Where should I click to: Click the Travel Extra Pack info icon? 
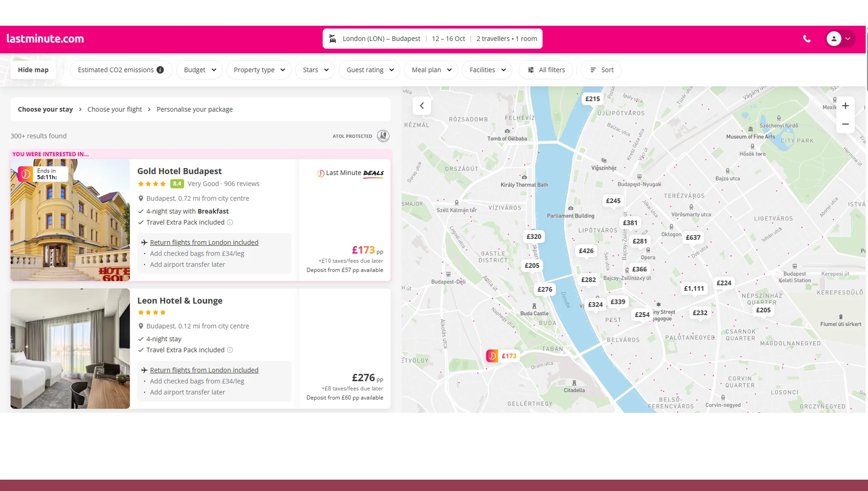[x=230, y=222]
